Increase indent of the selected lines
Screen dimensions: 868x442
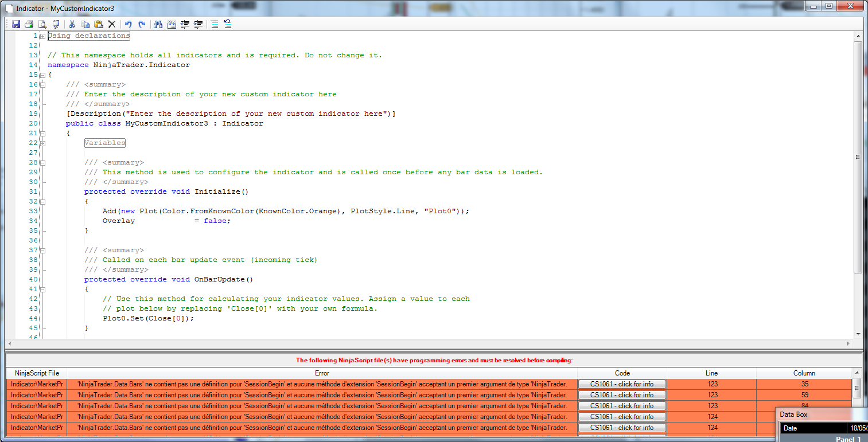pyautogui.click(x=198, y=24)
